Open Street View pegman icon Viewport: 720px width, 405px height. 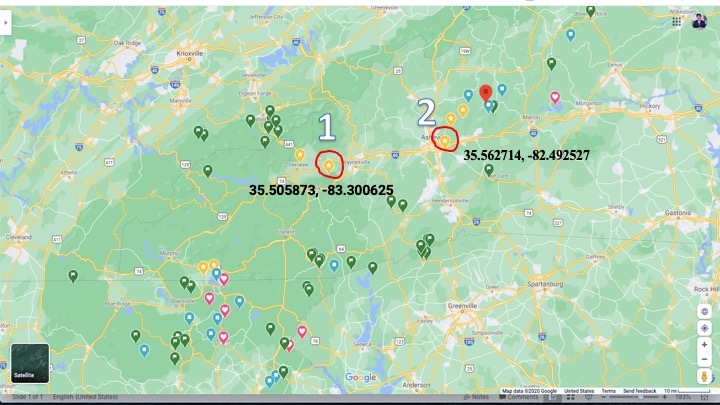click(x=705, y=376)
